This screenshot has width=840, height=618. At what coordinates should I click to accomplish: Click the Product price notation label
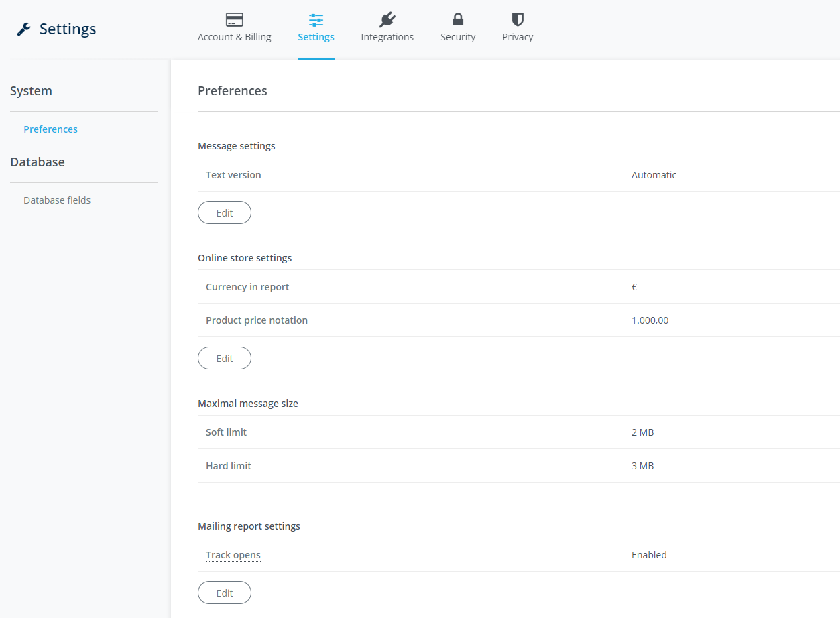coord(257,320)
